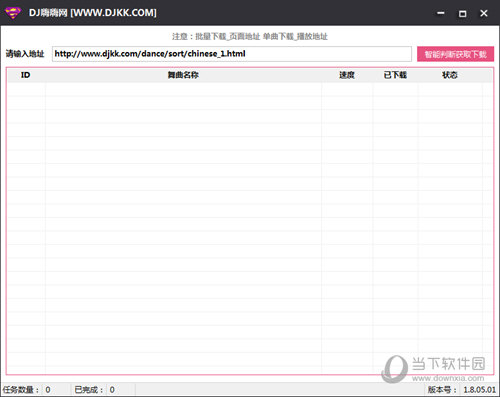
Task: Click the ID column header
Action: (x=26, y=75)
